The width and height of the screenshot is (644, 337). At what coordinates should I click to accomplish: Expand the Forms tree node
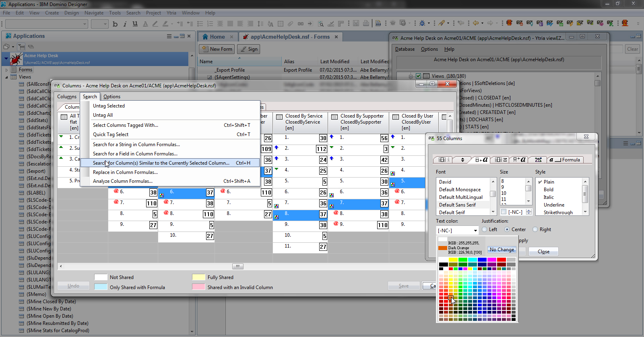(6, 70)
